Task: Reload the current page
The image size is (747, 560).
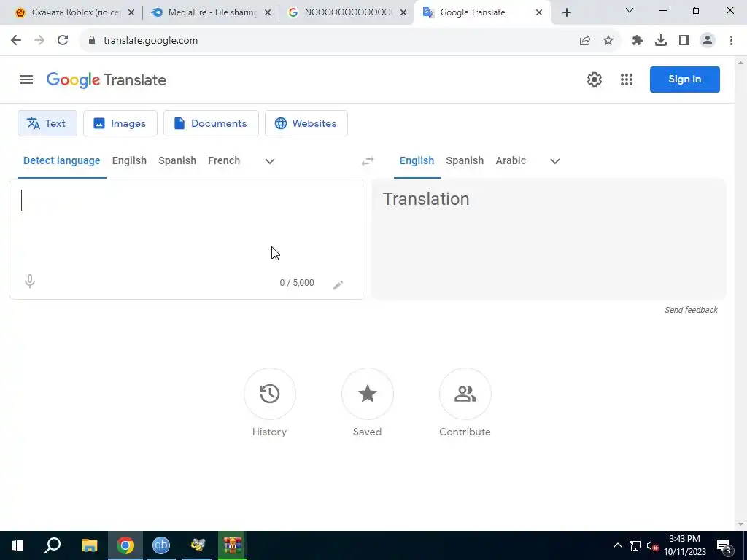Action: point(63,41)
